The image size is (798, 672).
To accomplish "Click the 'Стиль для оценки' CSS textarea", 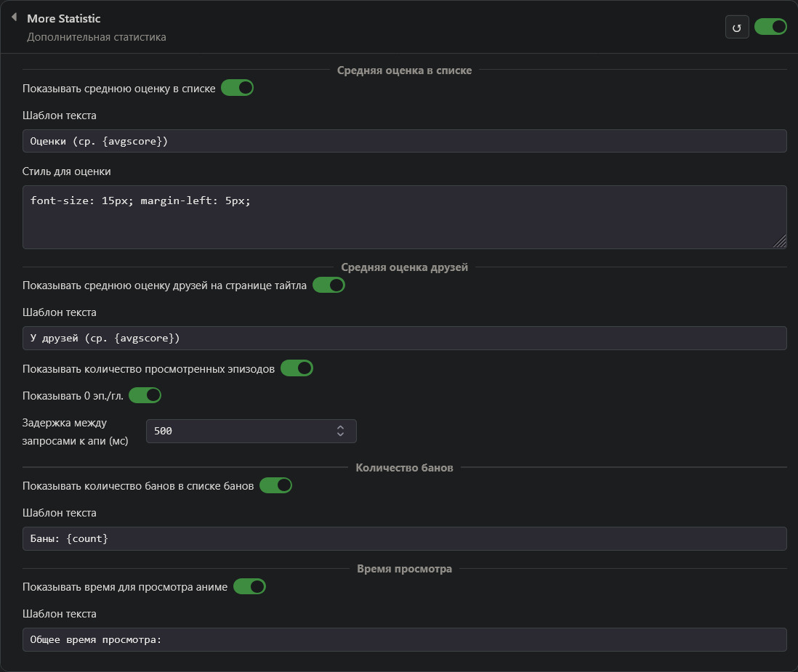I will tap(404, 216).
